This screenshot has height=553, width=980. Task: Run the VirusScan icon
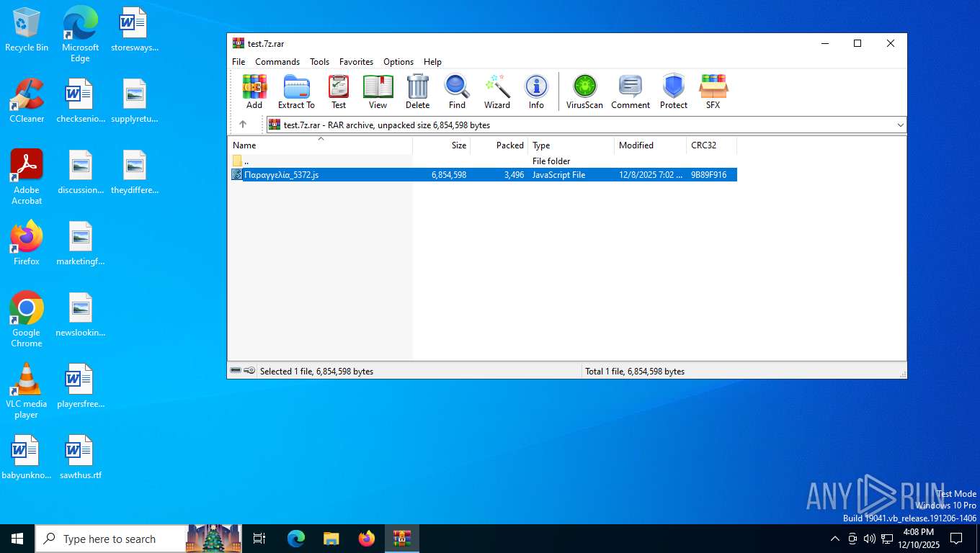click(x=584, y=91)
